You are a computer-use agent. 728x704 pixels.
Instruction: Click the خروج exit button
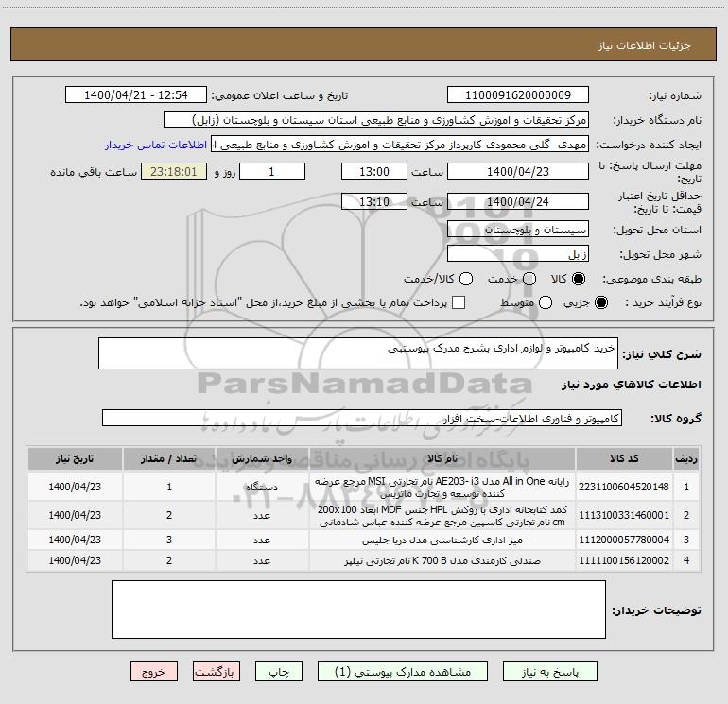pyautogui.click(x=154, y=672)
